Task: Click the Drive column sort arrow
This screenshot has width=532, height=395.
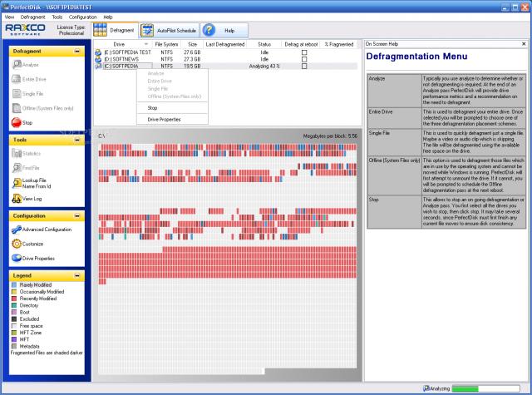Action: (x=146, y=44)
